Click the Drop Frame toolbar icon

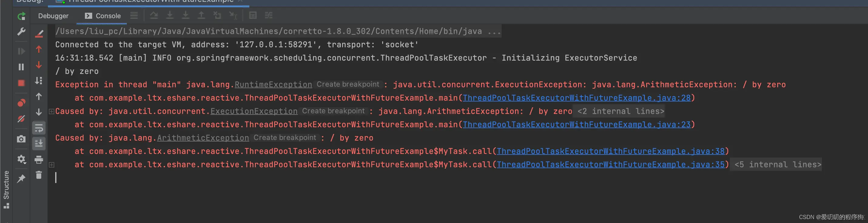pos(217,15)
